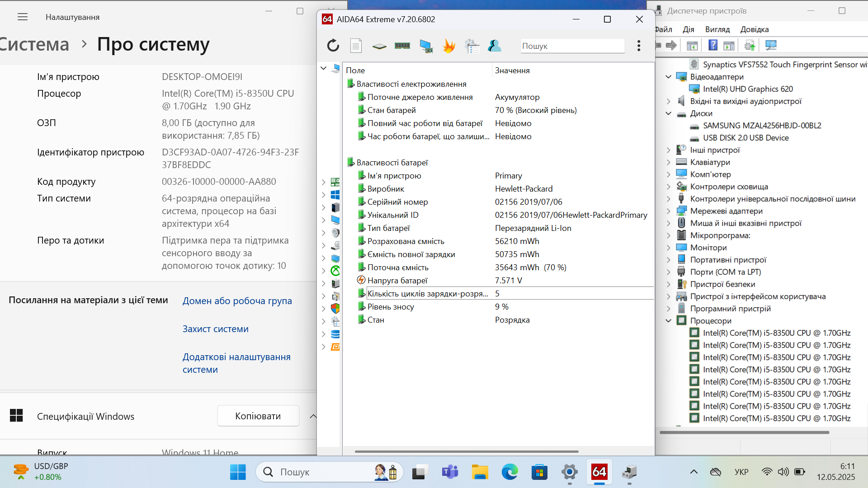The width and height of the screenshot is (868, 488).
Task: Collapse the Відеоадаптери node in Device Manager
Action: tap(669, 77)
